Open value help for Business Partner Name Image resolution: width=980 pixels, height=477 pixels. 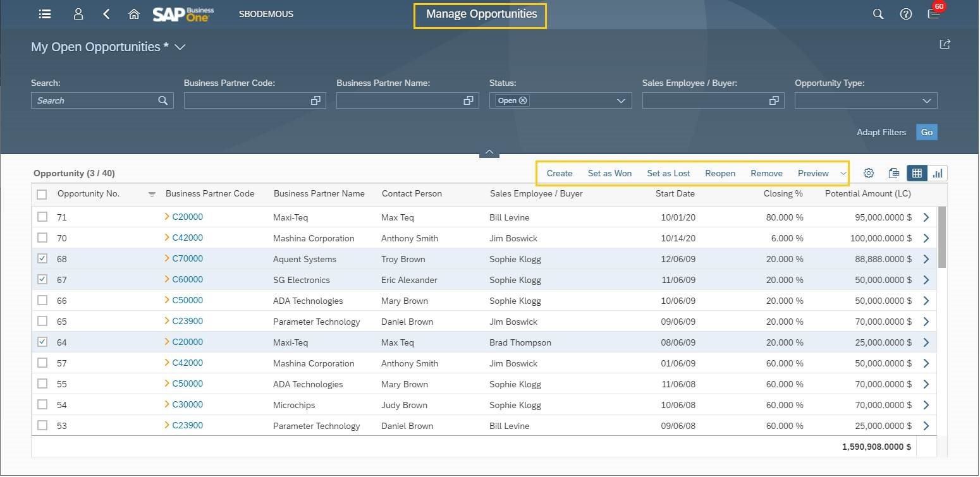pyautogui.click(x=469, y=100)
